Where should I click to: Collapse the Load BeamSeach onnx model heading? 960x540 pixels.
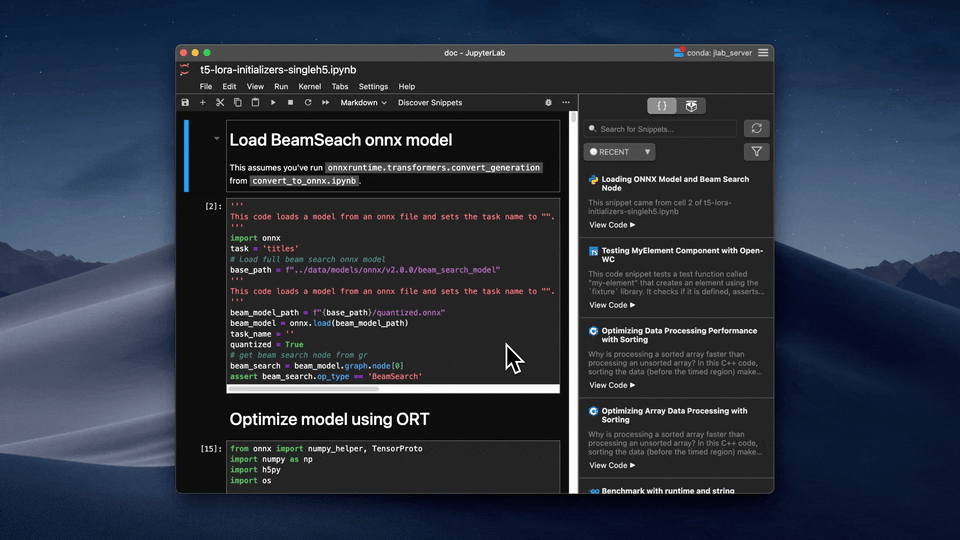pos(217,139)
